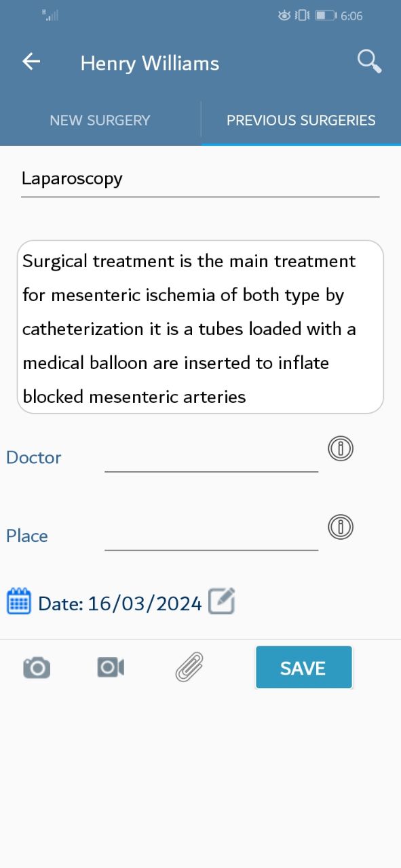The image size is (401, 868).
Task: Switch to the New Surgery tab
Action: click(x=100, y=121)
